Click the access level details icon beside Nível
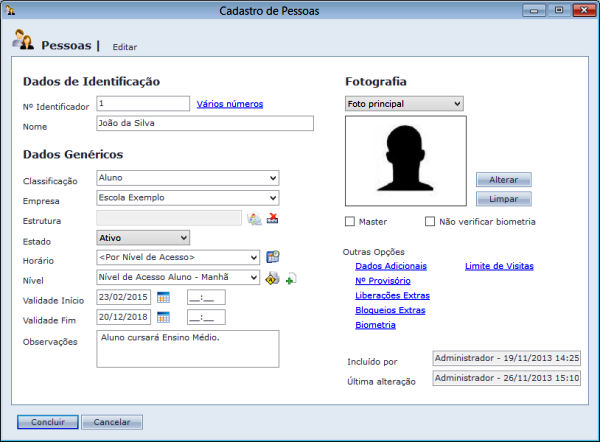 pyautogui.click(x=271, y=278)
